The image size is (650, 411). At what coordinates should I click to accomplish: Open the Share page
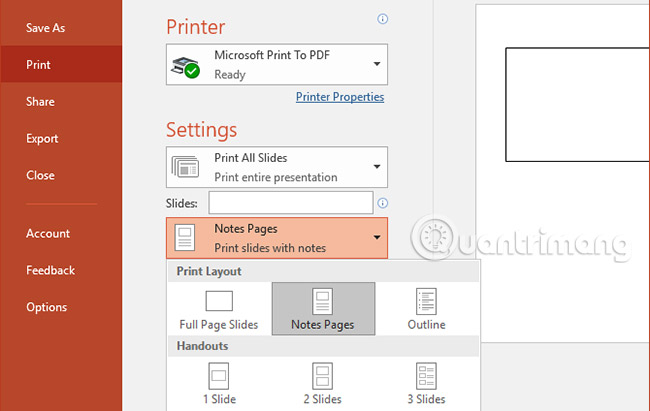[40, 102]
